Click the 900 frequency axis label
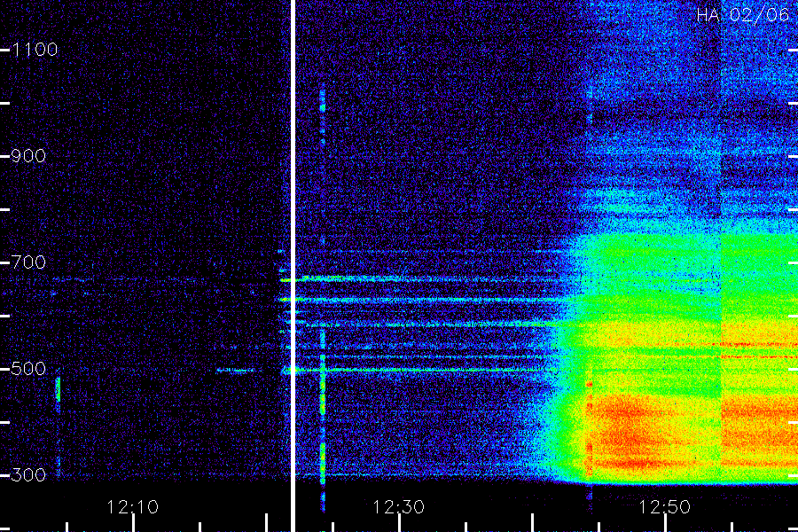Image resolution: width=798 pixels, height=532 pixels. 28,156
